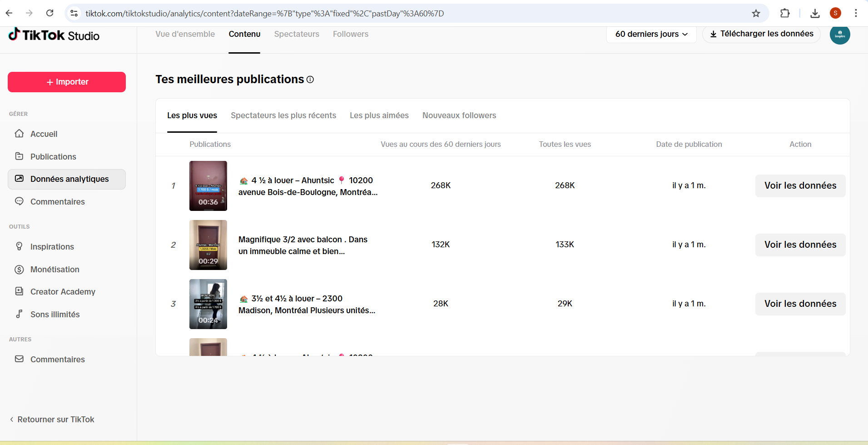
Task: Click the TikTok Studio logo
Action: pos(54,35)
